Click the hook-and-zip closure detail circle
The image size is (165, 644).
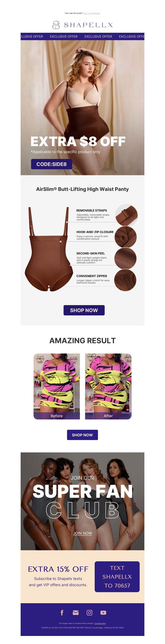pos(126,237)
